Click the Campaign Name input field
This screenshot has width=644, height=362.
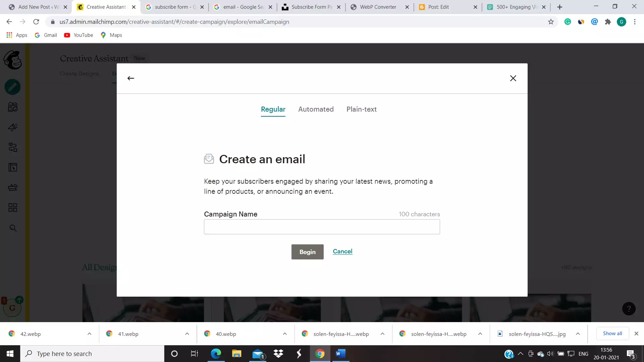(322, 227)
